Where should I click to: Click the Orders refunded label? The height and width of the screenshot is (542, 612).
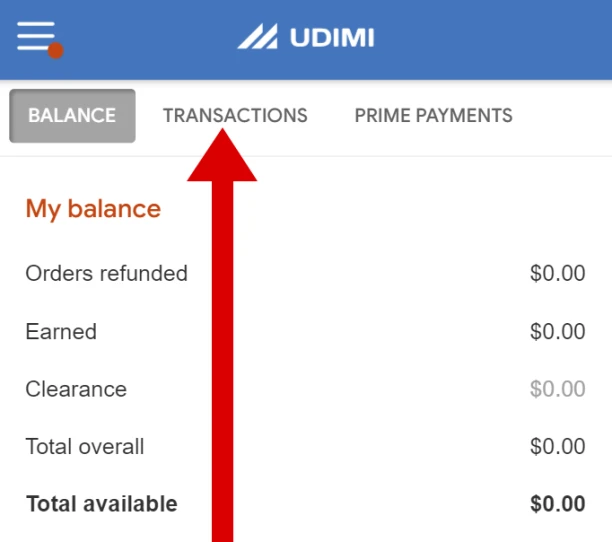pyautogui.click(x=106, y=273)
